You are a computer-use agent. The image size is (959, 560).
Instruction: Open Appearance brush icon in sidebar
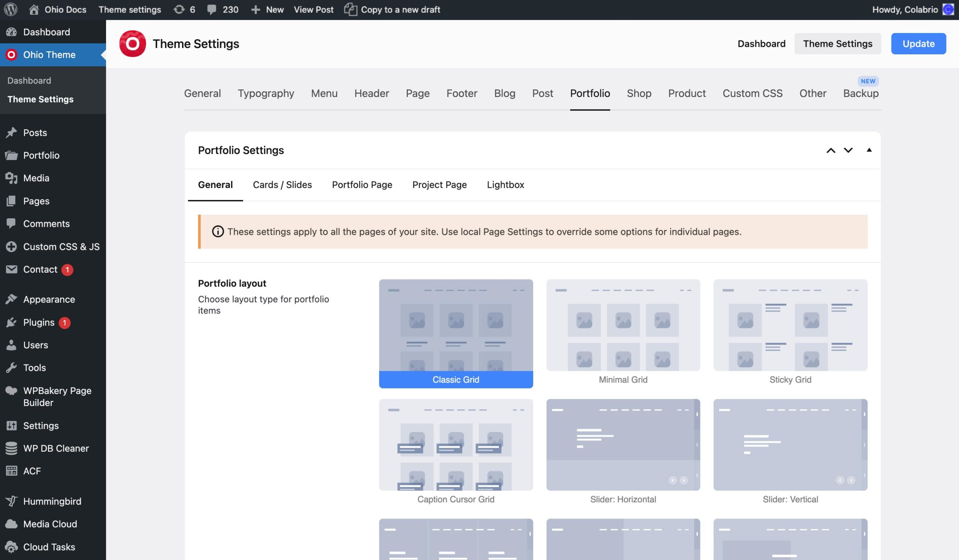coord(11,299)
